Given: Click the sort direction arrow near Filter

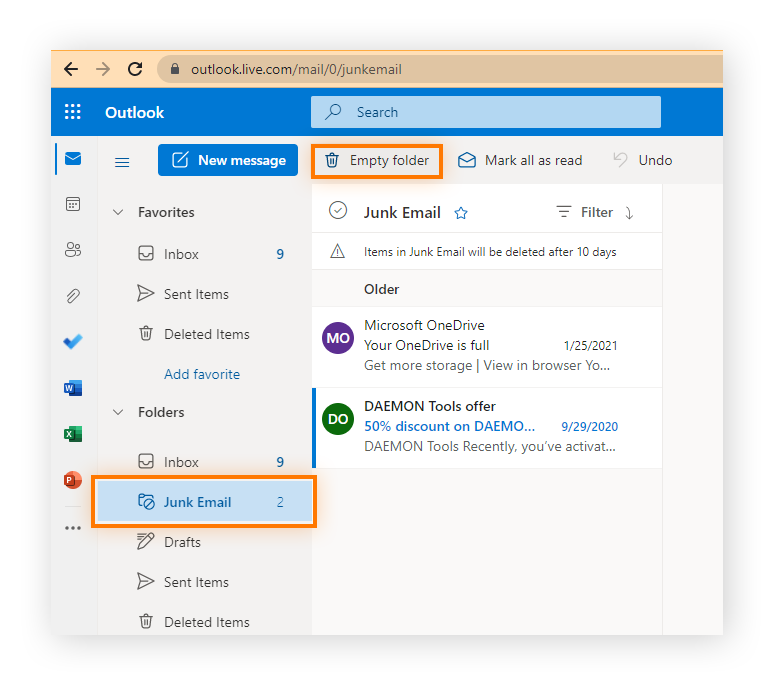Looking at the screenshot, I should click(x=629, y=213).
